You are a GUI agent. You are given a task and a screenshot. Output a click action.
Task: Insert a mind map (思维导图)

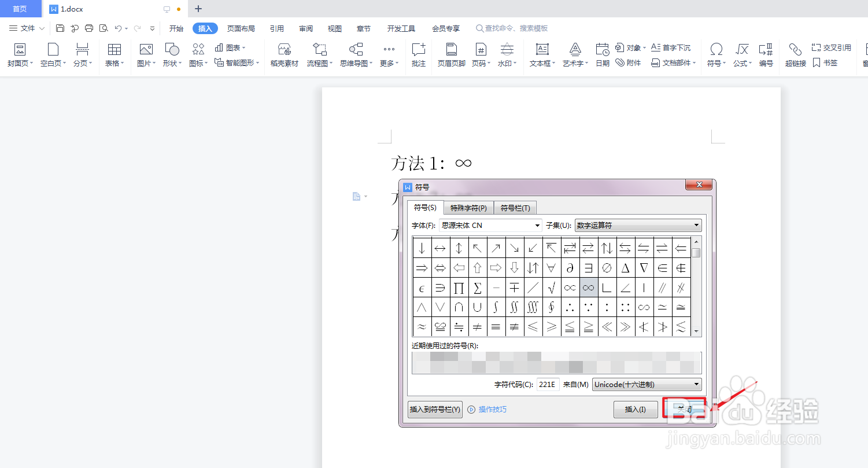(356, 56)
